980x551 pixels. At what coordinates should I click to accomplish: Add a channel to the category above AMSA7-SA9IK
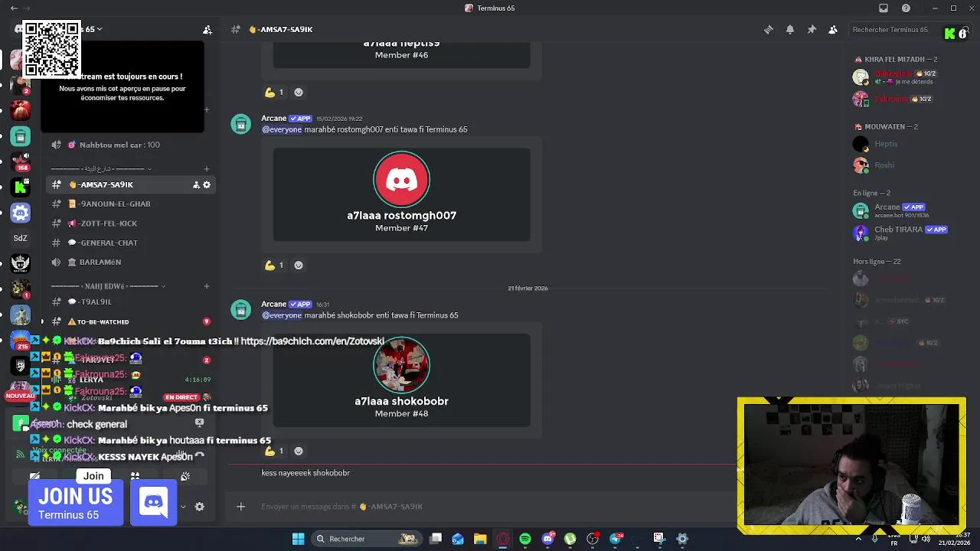tap(207, 168)
